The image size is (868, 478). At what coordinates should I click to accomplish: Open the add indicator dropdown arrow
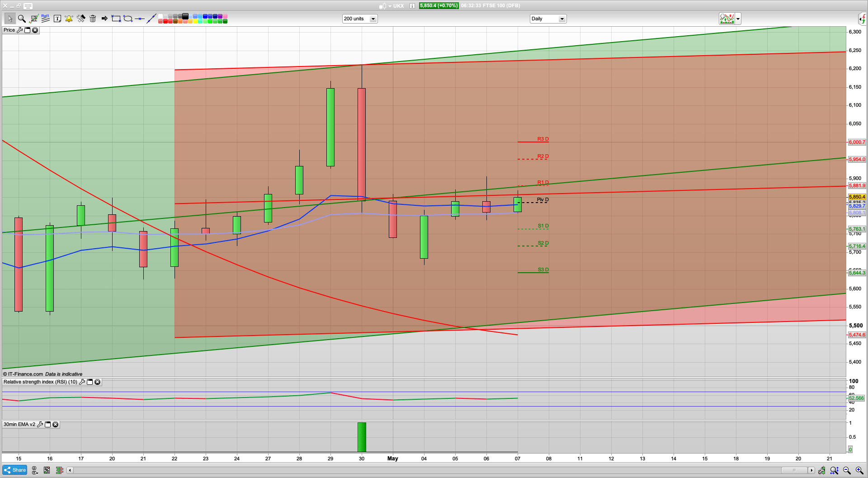coord(738,19)
